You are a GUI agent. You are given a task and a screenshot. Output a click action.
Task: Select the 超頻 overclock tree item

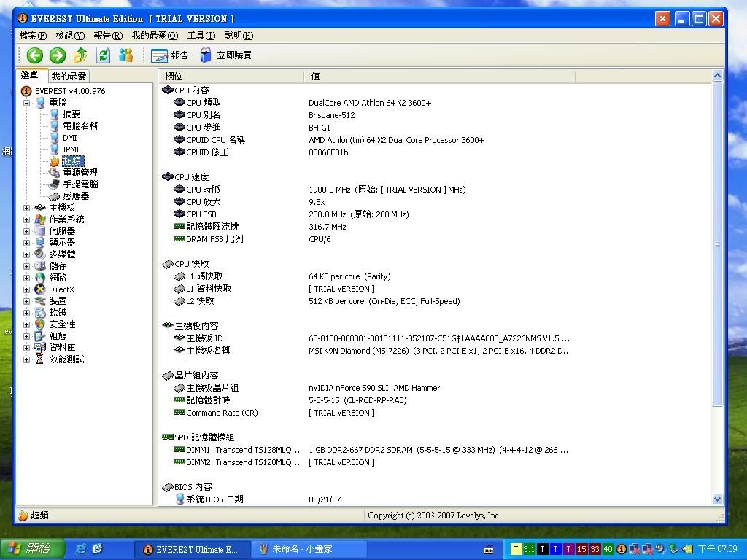[x=73, y=161]
